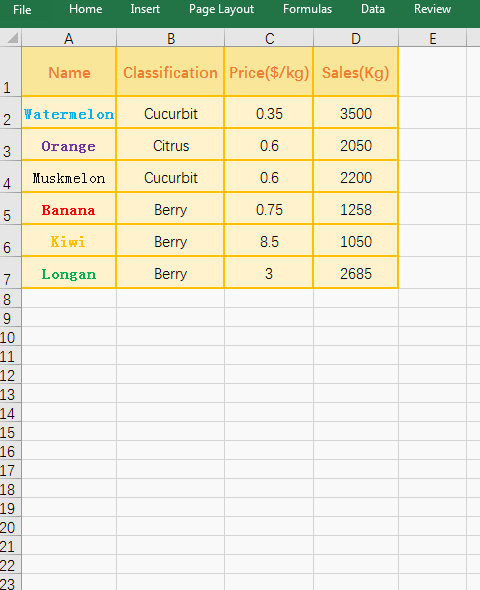Select the Longan cell

69,273
